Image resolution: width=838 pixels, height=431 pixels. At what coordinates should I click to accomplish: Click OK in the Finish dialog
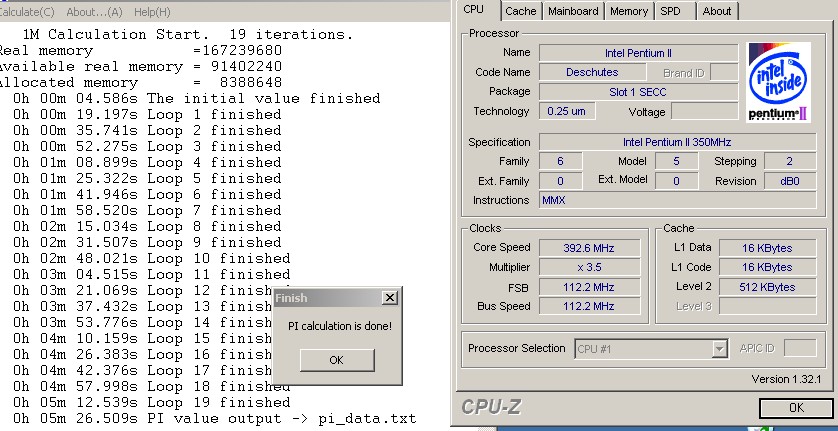coord(337,360)
